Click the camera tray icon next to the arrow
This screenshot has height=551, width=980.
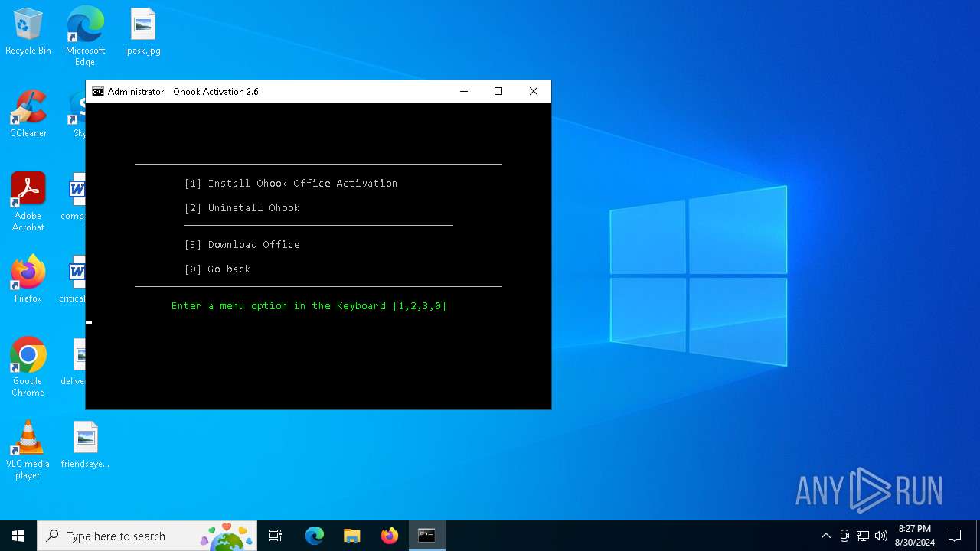tap(844, 536)
